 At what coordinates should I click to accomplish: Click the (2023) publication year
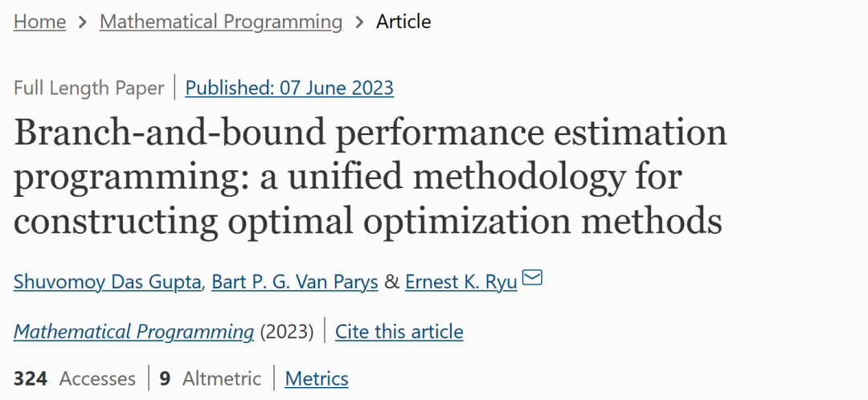tap(287, 332)
